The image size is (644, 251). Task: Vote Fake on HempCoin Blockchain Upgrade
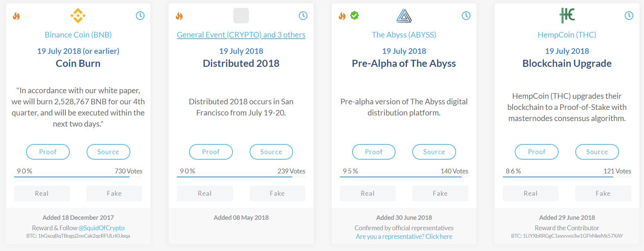coord(603,193)
